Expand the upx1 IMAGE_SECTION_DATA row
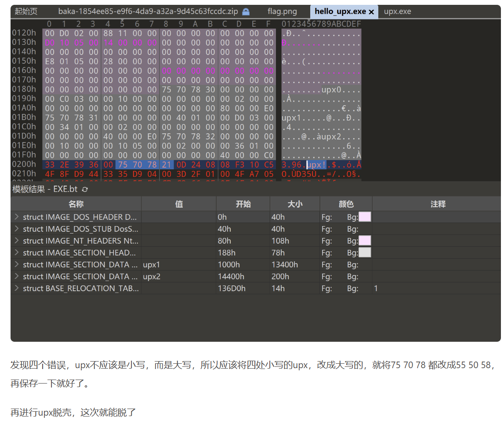 17,264
